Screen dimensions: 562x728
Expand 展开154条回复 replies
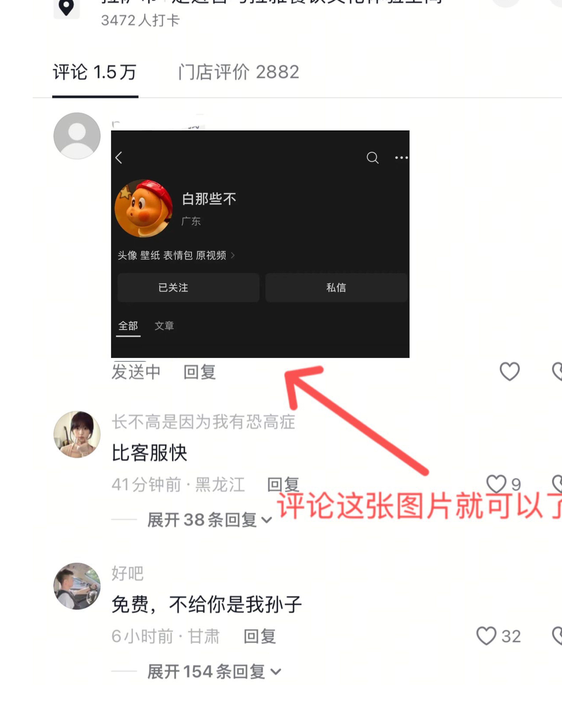pos(214,671)
